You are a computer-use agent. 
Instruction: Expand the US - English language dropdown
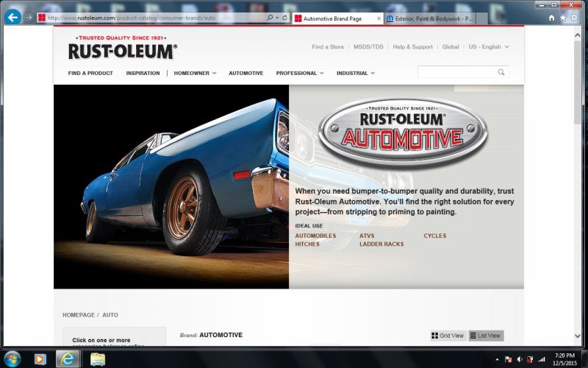(x=489, y=47)
